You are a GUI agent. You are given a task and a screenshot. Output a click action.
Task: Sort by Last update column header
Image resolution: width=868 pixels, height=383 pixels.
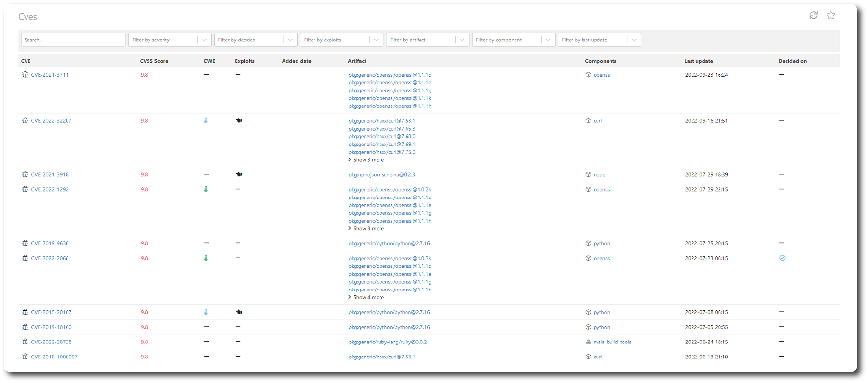(x=698, y=61)
